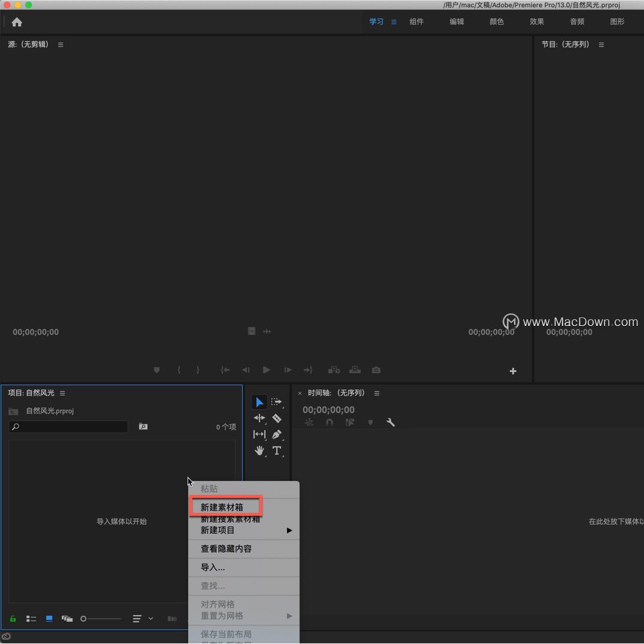Click Go to In point button

(x=225, y=370)
